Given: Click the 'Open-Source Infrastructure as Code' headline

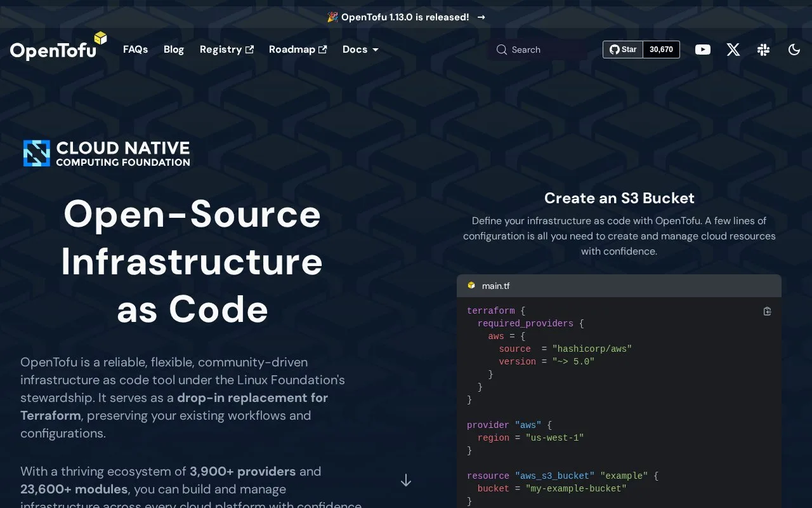Looking at the screenshot, I should (x=192, y=261).
